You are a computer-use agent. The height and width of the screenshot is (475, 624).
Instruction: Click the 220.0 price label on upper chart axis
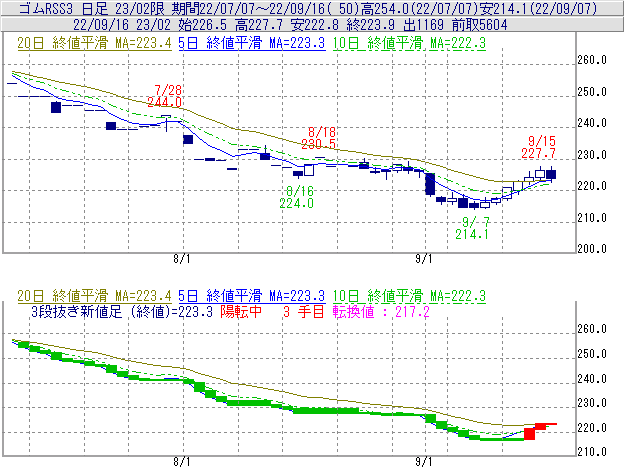click(592, 186)
